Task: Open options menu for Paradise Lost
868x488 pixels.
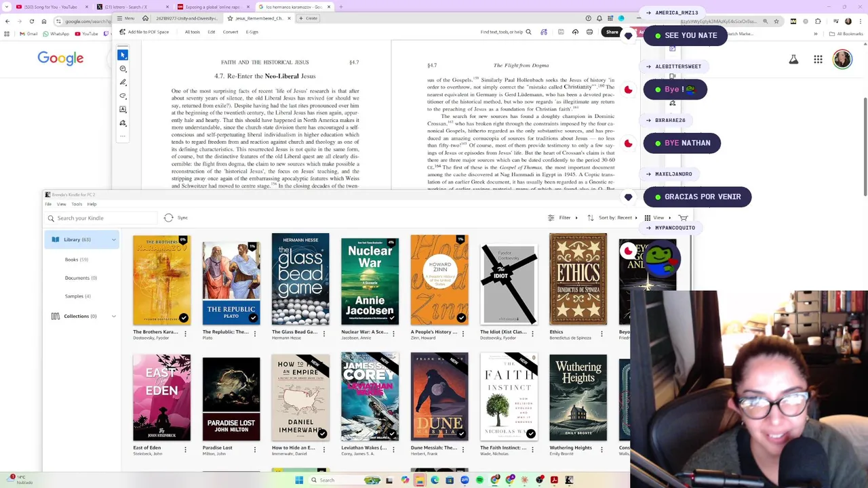Action: 255,449
